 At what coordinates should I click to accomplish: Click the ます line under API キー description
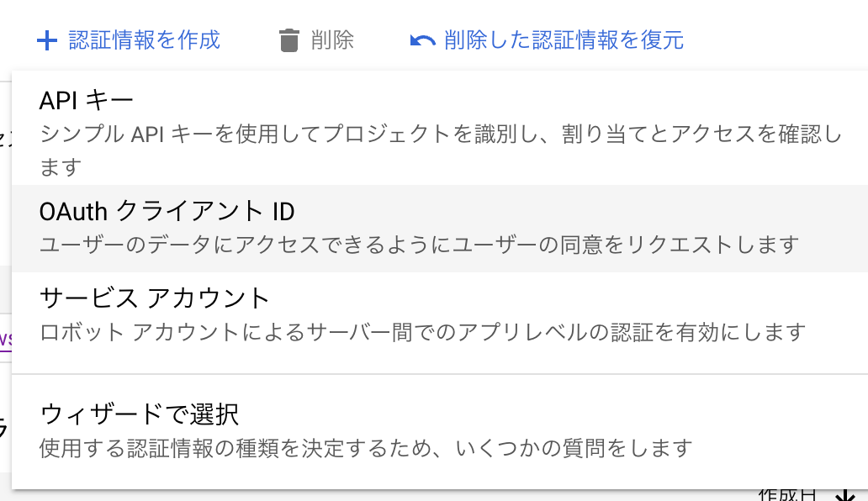(x=59, y=167)
